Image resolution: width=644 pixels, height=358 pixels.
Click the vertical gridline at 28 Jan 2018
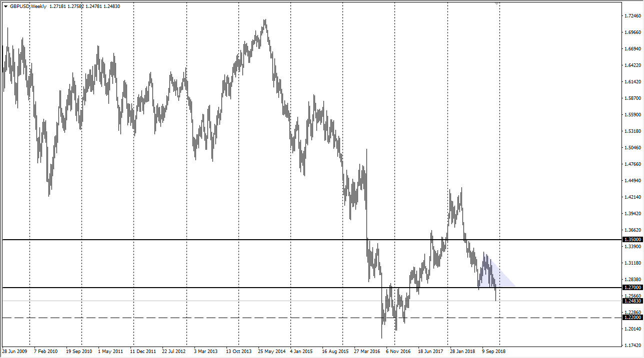pos(449,150)
